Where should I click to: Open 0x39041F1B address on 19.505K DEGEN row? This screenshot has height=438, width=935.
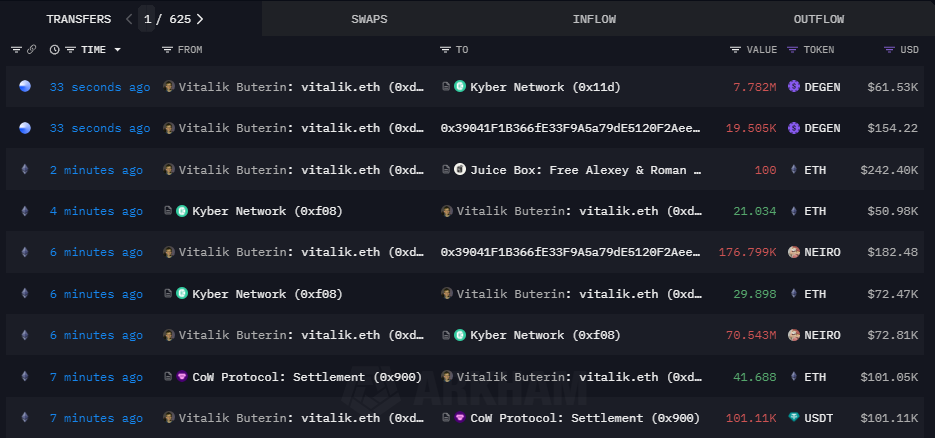click(571, 128)
